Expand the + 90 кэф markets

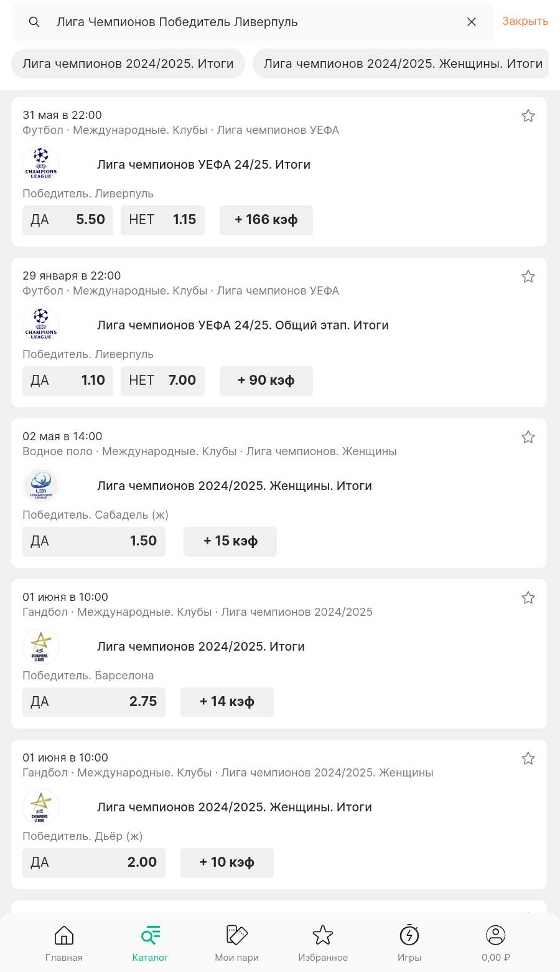pos(266,380)
